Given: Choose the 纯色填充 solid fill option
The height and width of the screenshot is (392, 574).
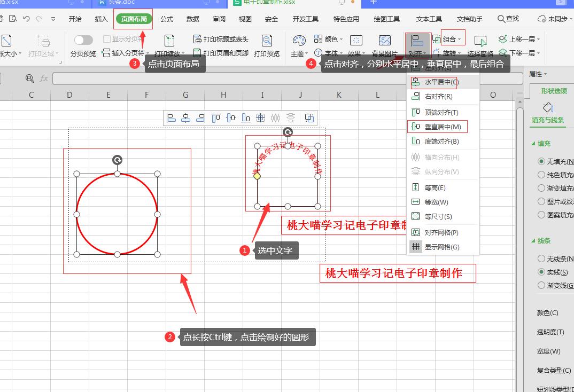Looking at the screenshot, I should click(541, 175).
